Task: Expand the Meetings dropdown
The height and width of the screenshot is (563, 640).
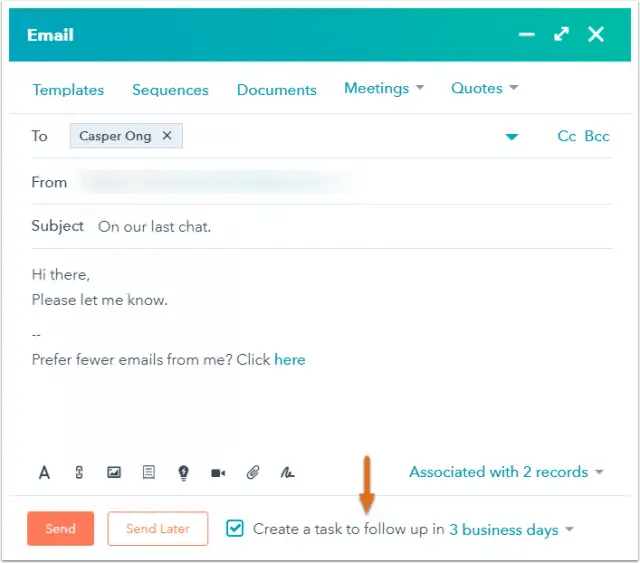Action: pos(384,88)
